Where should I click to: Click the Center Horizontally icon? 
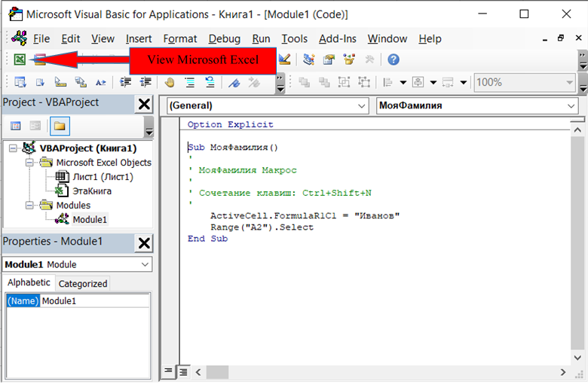(418, 82)
